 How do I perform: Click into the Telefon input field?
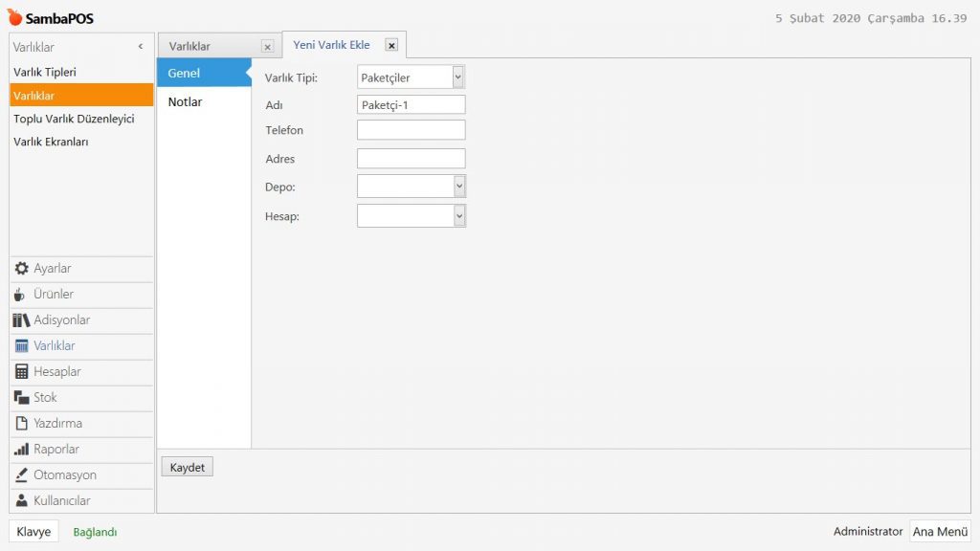pos(411,130)
